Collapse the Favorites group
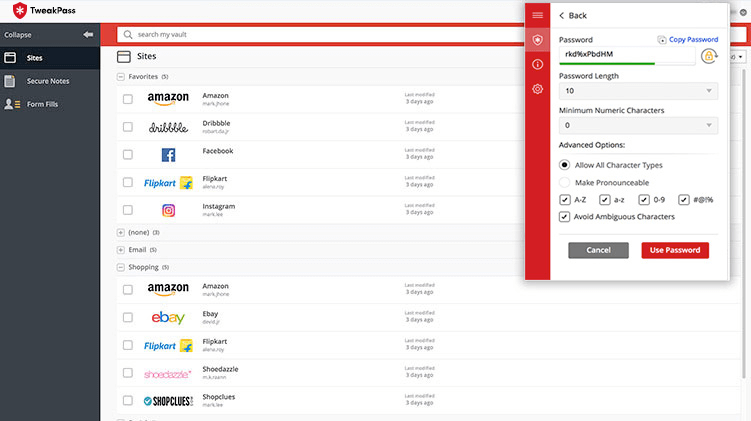This screenshot has height=421, width=751. pos(121,76)
